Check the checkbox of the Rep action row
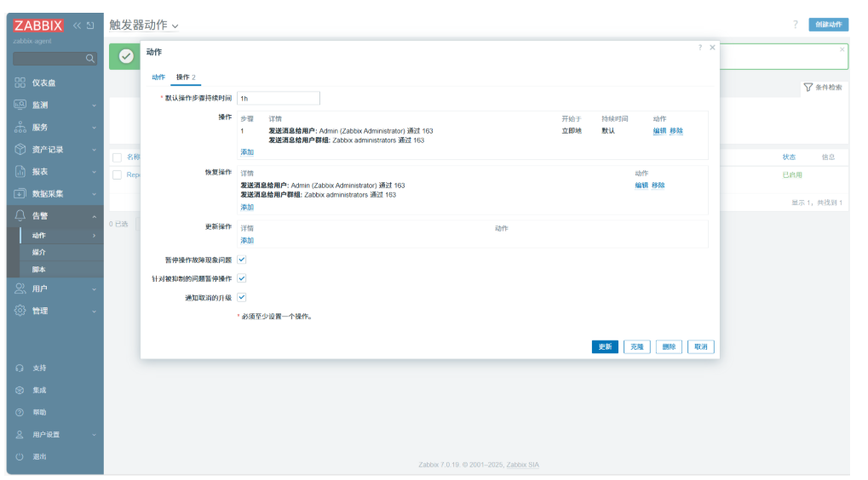 coord(117,174)
